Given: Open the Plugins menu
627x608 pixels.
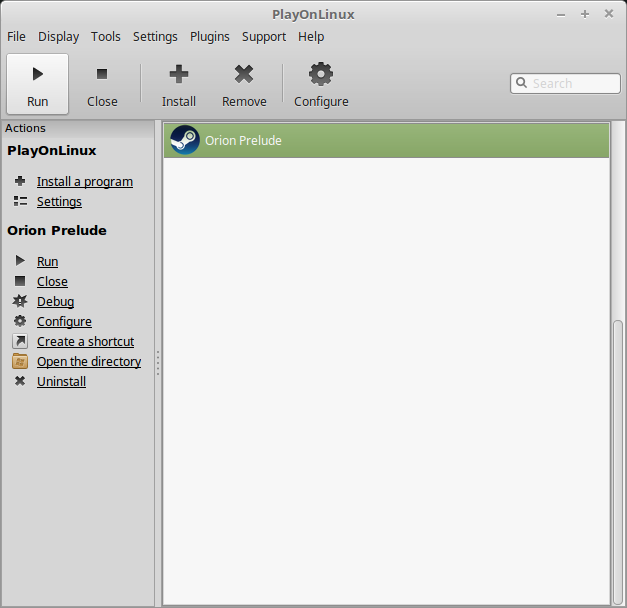Looking at the screenshot, I should (x=210, y=37).
